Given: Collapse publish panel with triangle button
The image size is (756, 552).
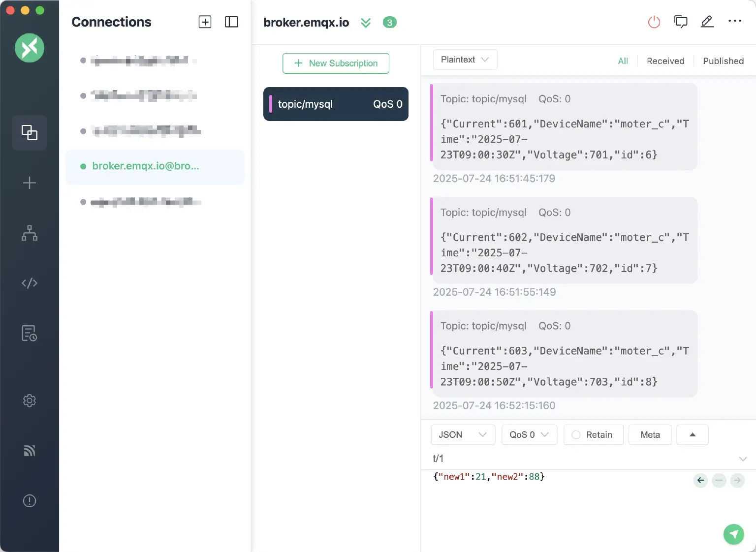Looking at the screenshot, I should [692, 435].
